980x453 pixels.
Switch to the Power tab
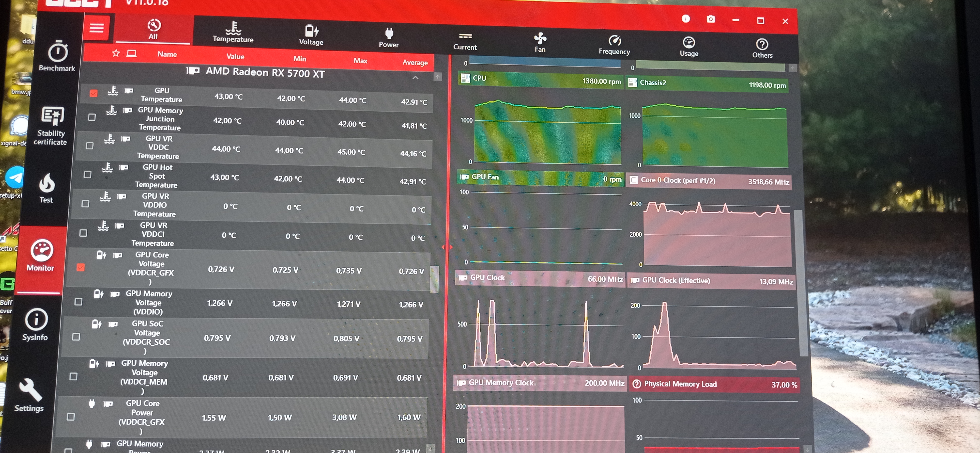click(388, 38)
